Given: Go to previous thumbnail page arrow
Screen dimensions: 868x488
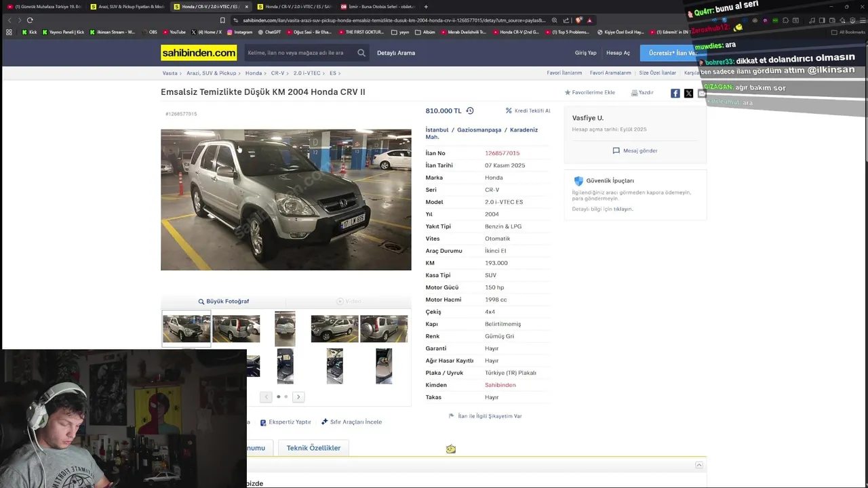Looking at the screenshot, I should coord(266,396).
